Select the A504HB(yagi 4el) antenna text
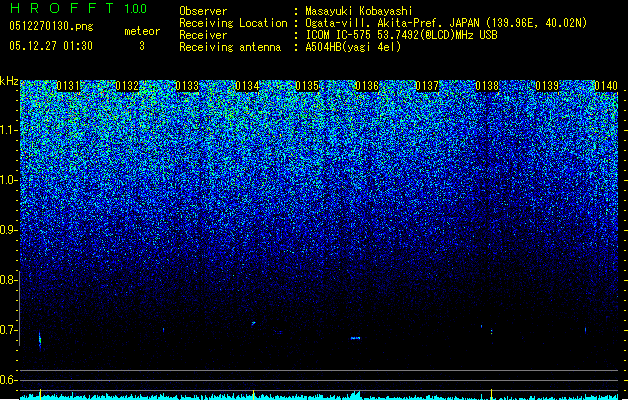This screenshot has width=629, height=400. tap(353, 47)
